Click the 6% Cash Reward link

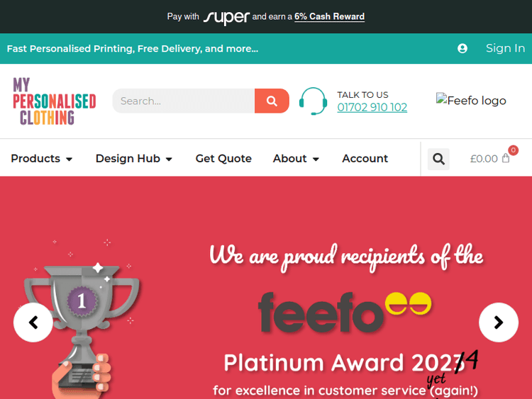coord(329,16)
